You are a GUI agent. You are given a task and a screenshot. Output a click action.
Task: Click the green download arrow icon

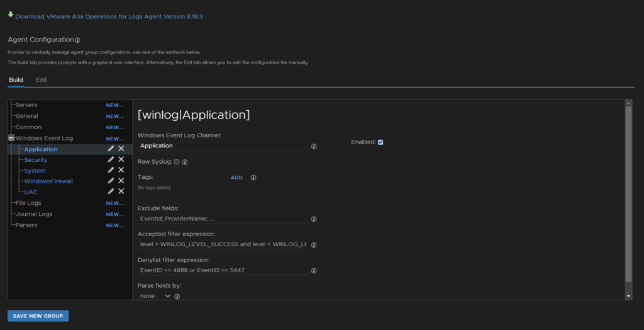11,14
